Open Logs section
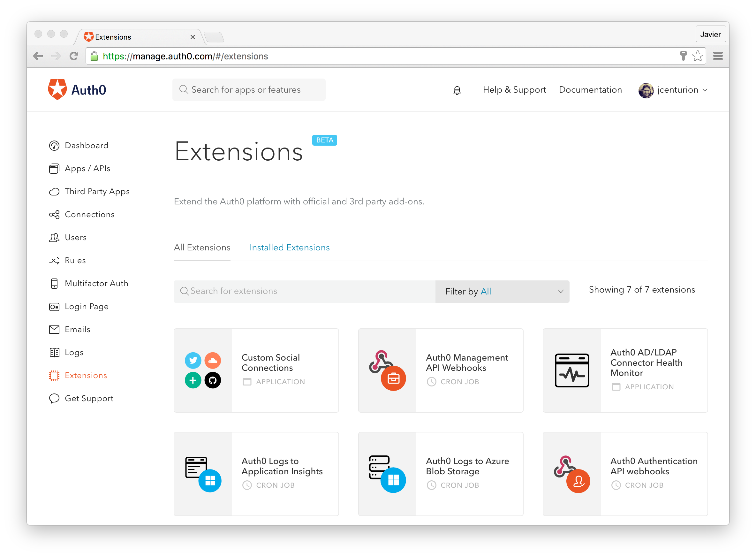756x557 pixels. (74, 352)
